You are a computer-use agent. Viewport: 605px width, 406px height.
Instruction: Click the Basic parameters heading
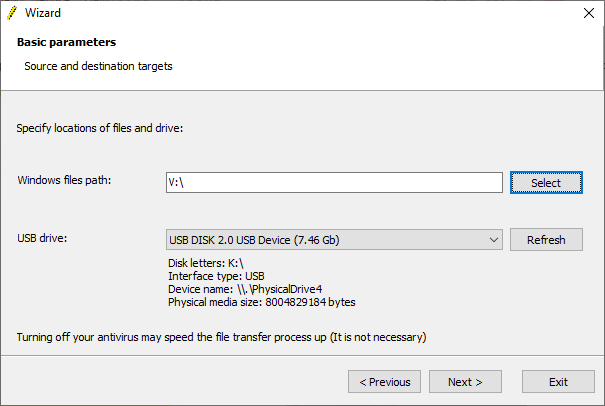(66, 43)
